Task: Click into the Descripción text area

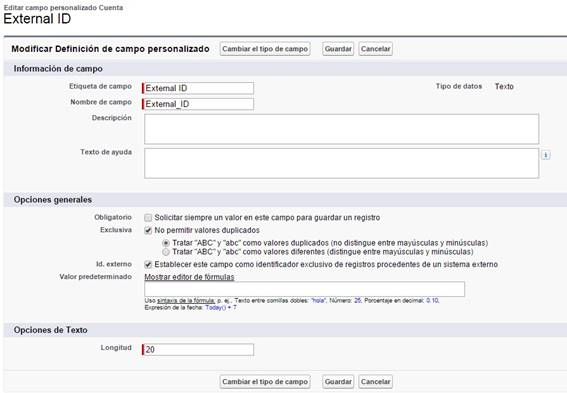Action: click(x=341, y=129)
